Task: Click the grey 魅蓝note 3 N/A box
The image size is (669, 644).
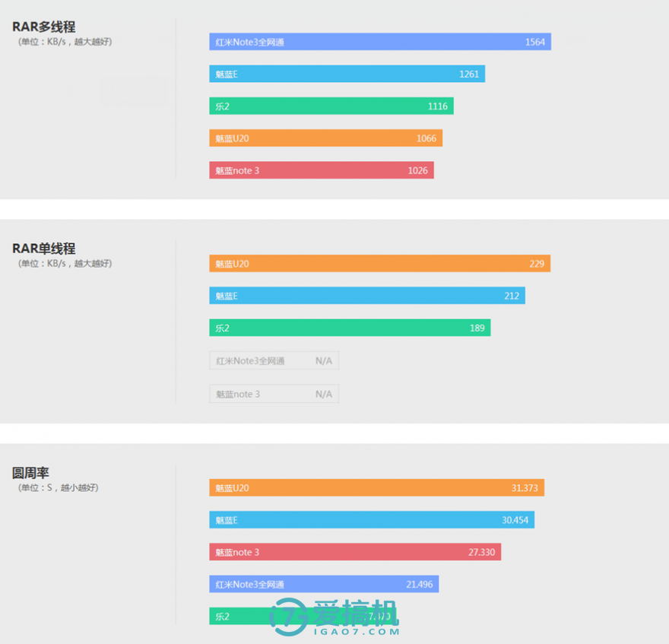Action: coord(274,394)
